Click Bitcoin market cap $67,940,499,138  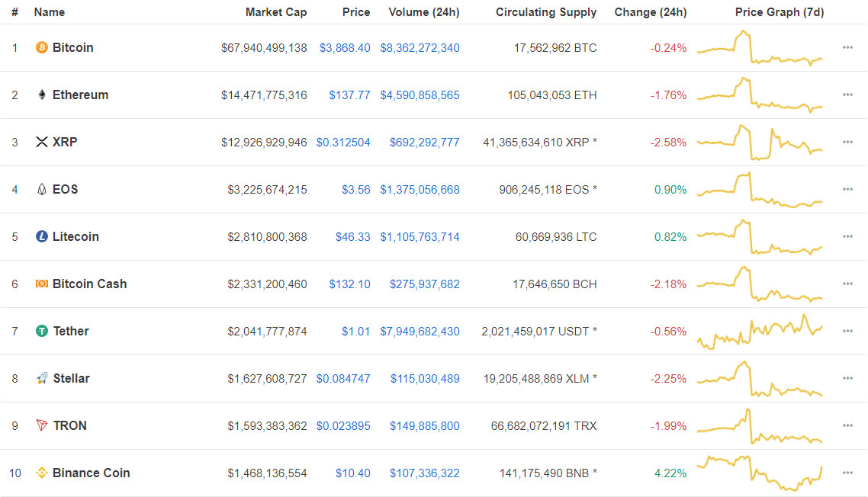(x=264, y=48)
